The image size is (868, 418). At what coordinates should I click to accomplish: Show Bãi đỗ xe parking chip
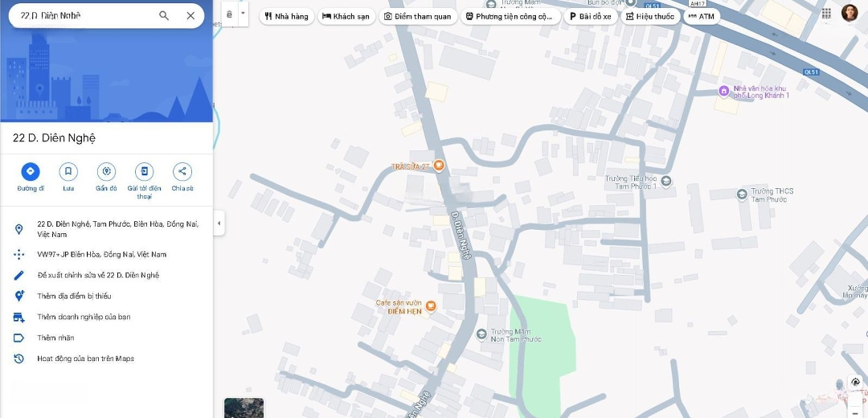click(x=590, y=16)
